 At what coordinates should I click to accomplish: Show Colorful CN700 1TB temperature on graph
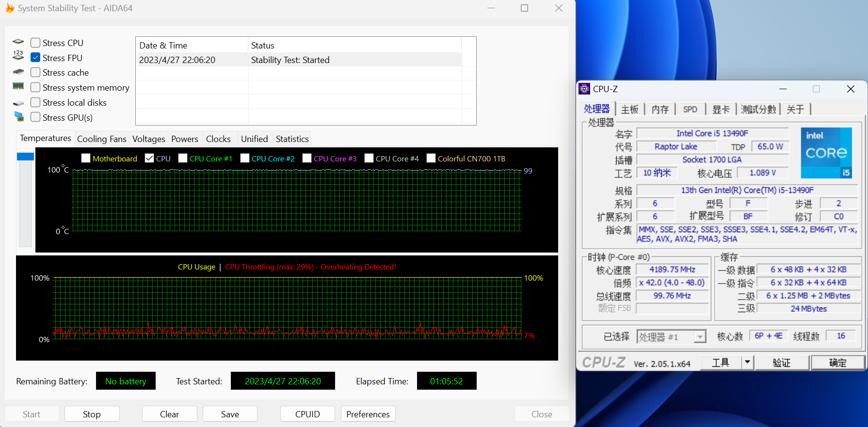pos(431,158)
